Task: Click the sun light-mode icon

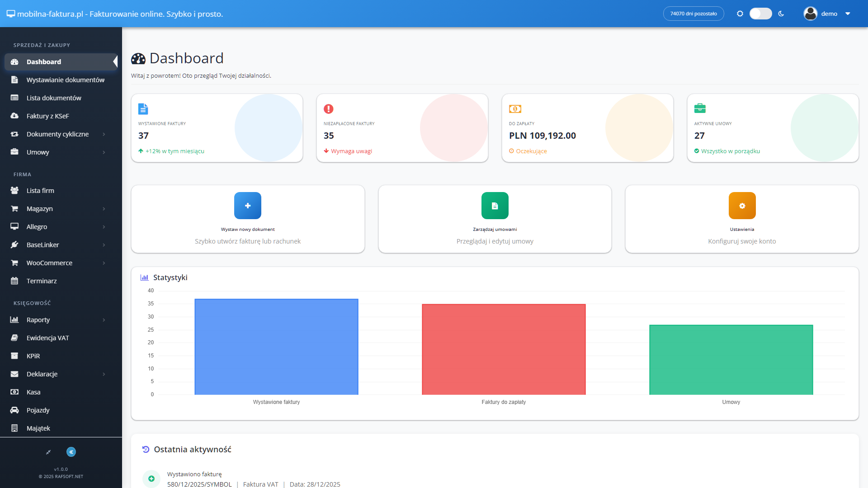Action: click(x=740, y=14)
